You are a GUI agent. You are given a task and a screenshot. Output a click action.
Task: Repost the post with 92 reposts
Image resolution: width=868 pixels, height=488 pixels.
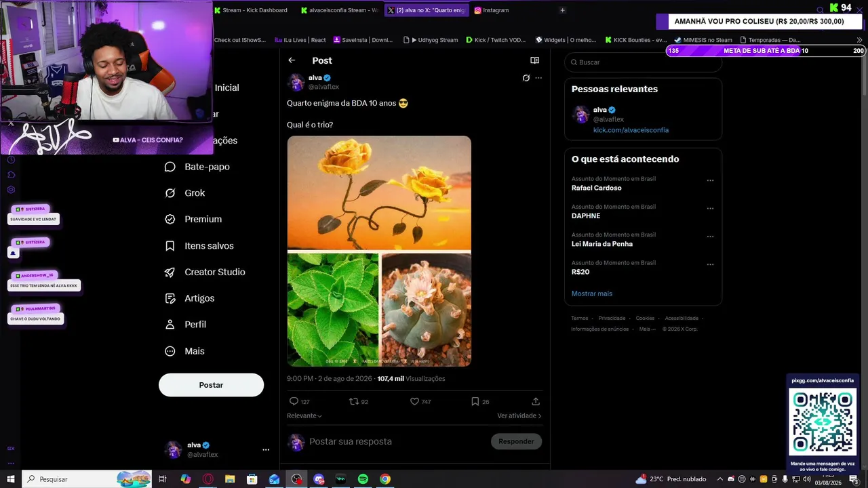(358, 401)
